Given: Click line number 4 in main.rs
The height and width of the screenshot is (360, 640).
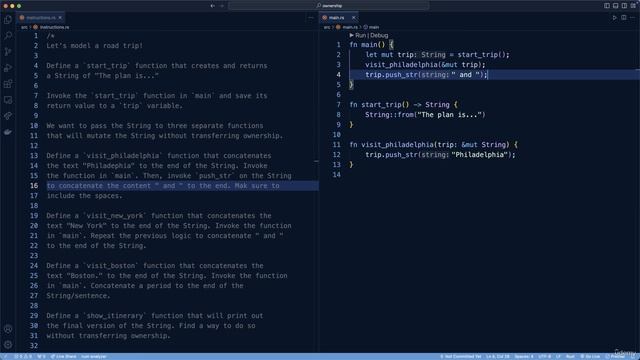Looking at the screenshot, I should click(338, 75).
